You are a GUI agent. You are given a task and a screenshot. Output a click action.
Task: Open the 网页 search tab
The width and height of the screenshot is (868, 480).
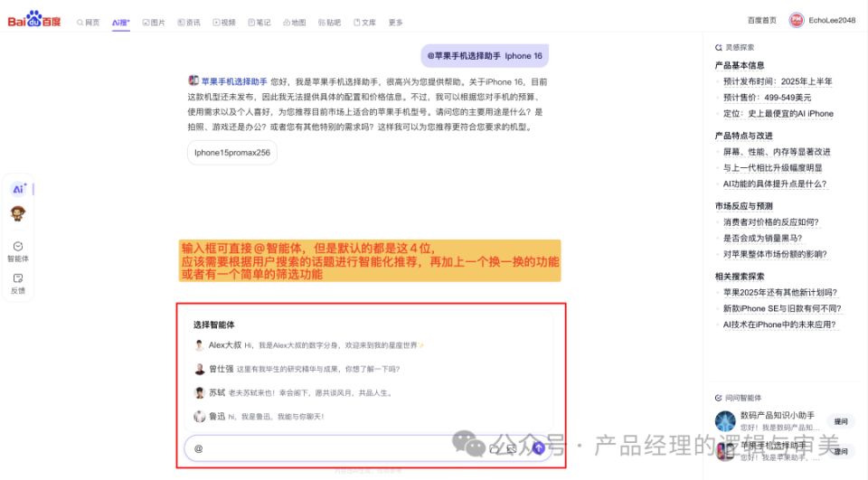pyautogui.click(x=88, y=23)
